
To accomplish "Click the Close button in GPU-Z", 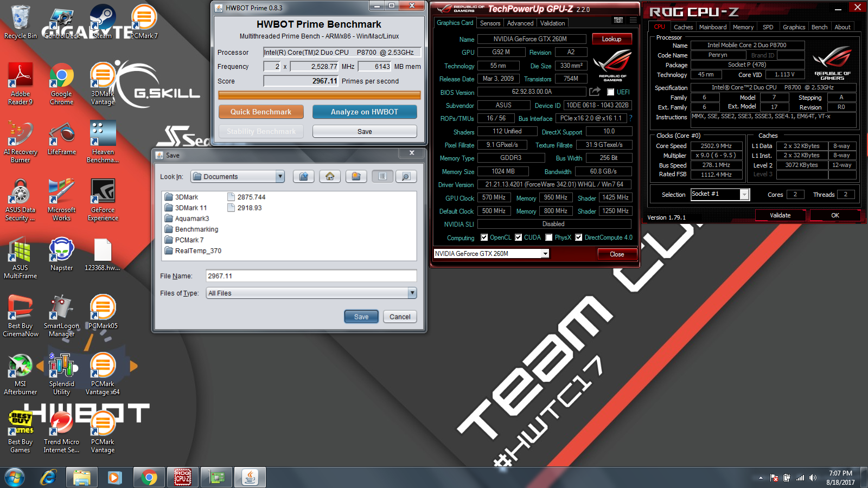I will pos(617,254).
